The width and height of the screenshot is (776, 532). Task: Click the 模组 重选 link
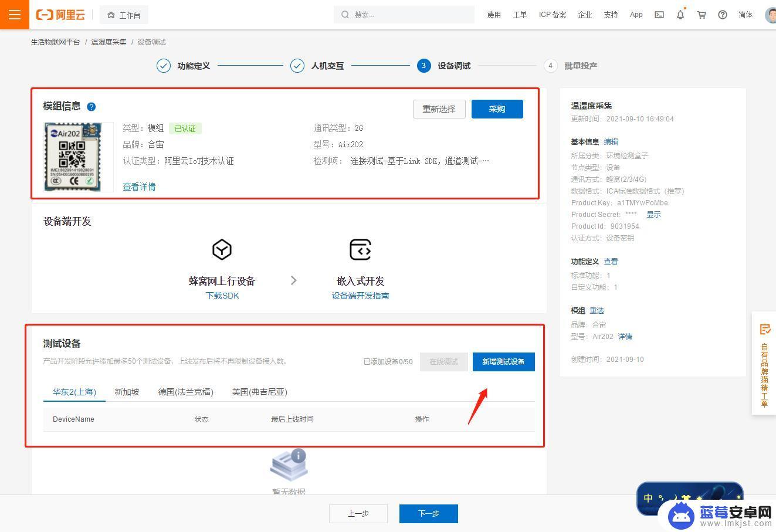click(x=597, y=311)
